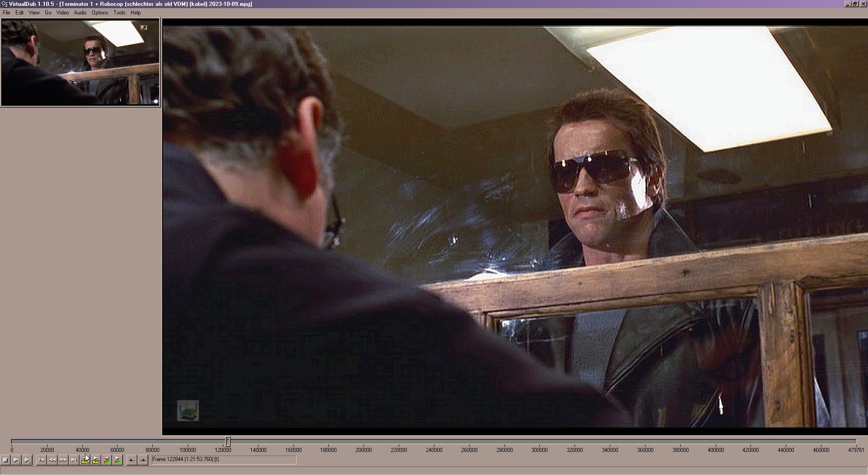Screen dimensions: 868x475
Task: Click the input video thumbnail pane
Action: (x=80, y=62)
